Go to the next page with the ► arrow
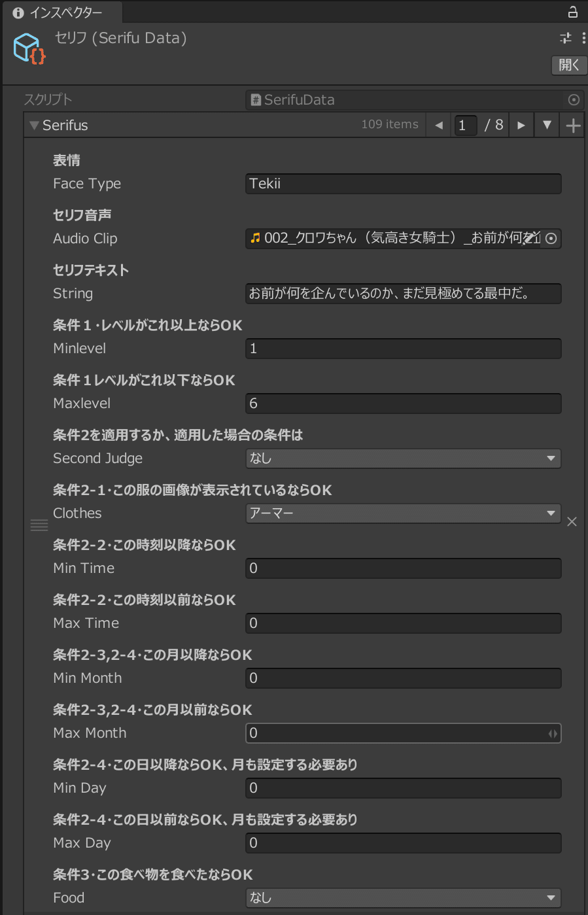The height and width of the screenshot is (915, 588). point(521,125)
